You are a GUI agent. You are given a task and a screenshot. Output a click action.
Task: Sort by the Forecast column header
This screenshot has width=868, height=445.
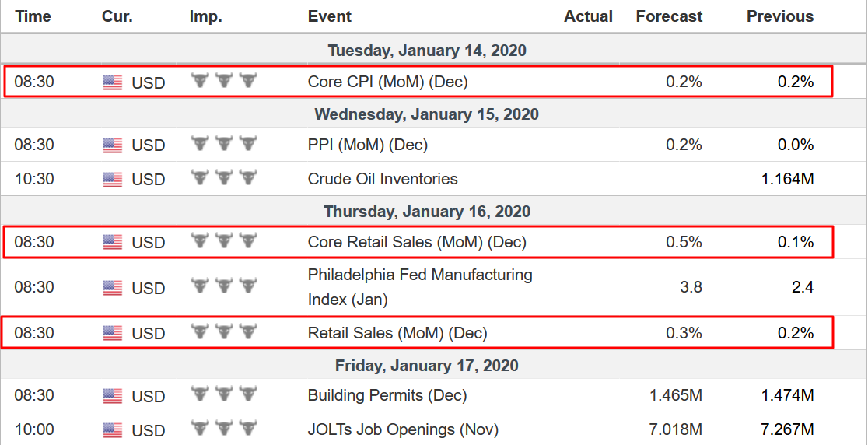coord(669,16)
